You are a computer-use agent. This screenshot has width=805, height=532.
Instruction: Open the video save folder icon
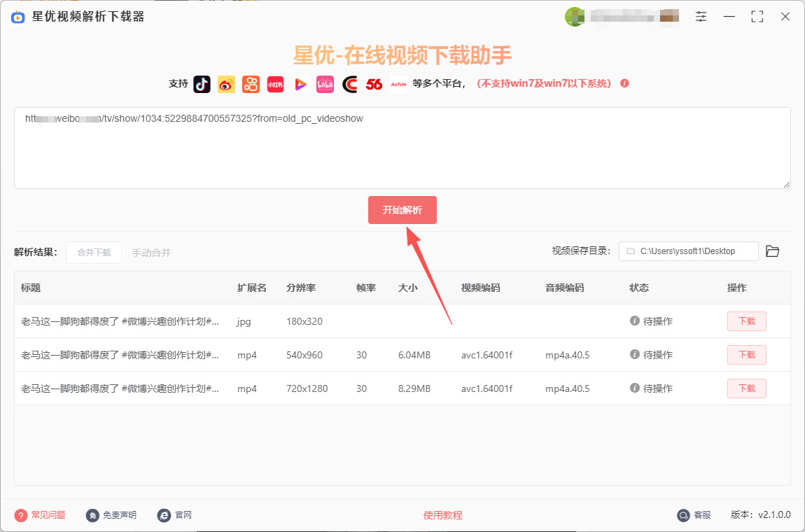[772, 251]
